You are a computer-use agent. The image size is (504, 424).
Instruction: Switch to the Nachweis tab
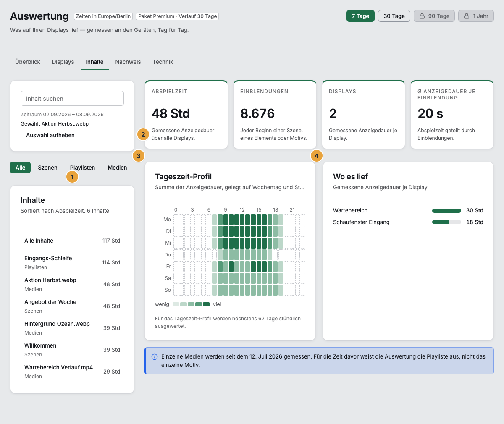pos(128,62)
